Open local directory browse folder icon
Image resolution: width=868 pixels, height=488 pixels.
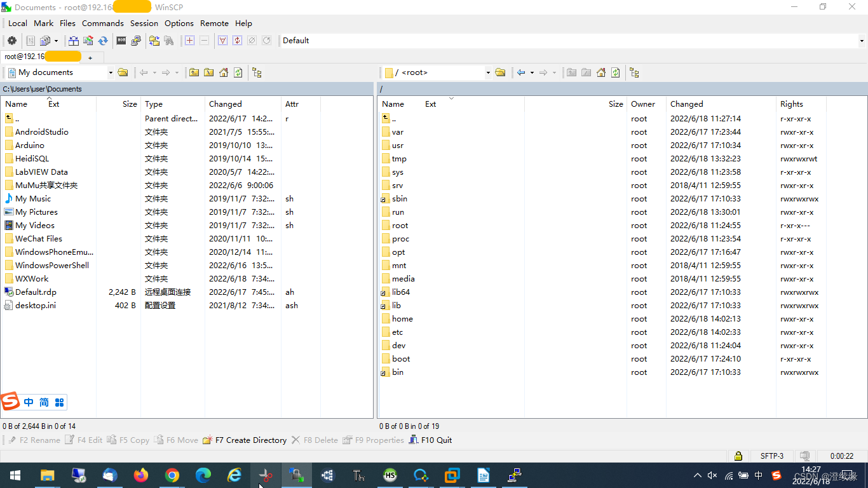click(x=123, y=72)
